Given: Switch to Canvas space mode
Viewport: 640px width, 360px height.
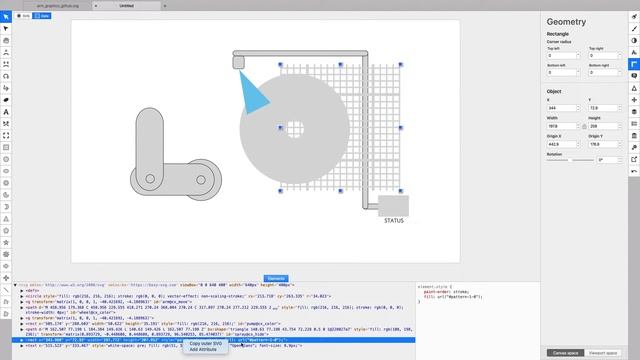Looking at the screenshot, I should 565,353.
